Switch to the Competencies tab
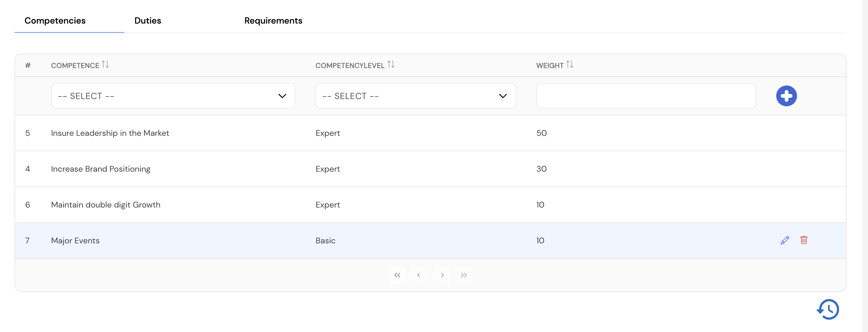Image resolution: width=868 pixels, height=332 pixels. point(55,20)
